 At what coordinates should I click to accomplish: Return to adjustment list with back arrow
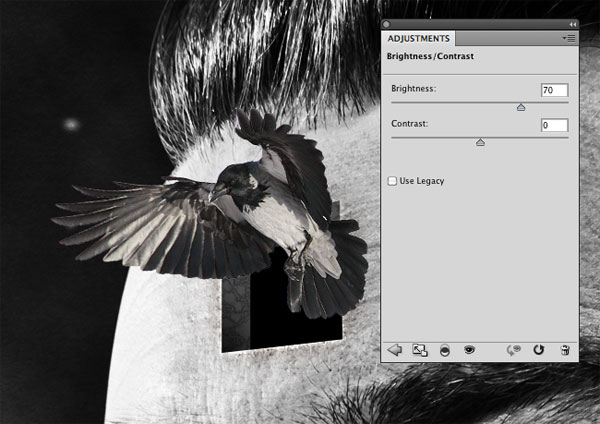pos(395,350)
